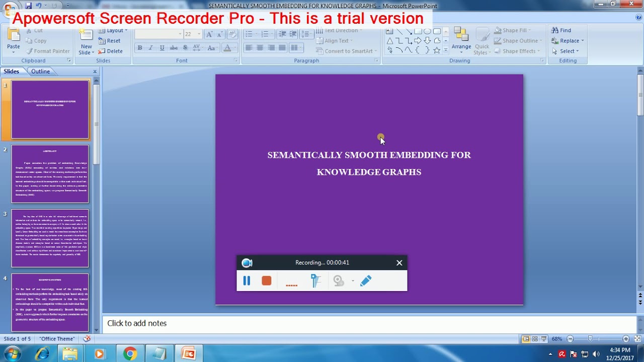Open the Select dropdown
The height and width of the screenshot is (362, 644).
point(567,51)
